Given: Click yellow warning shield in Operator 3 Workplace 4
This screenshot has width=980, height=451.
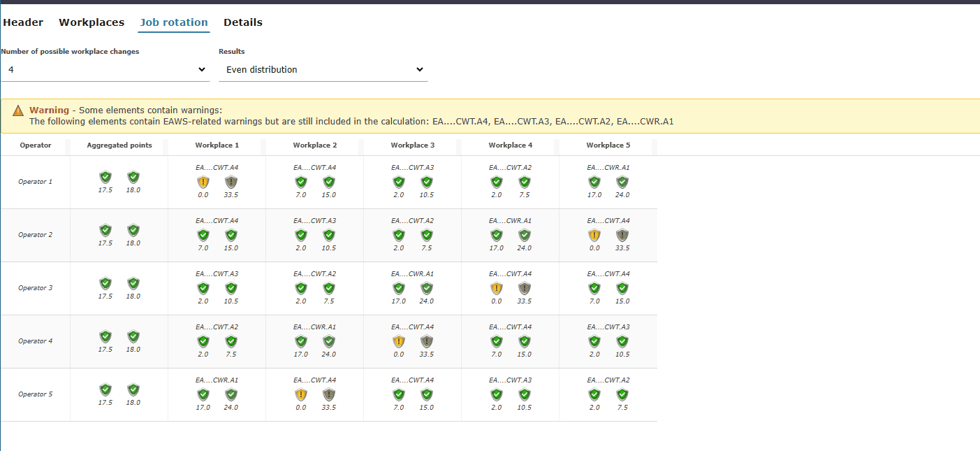Looking at the screenshot, I should coord(497,289).
